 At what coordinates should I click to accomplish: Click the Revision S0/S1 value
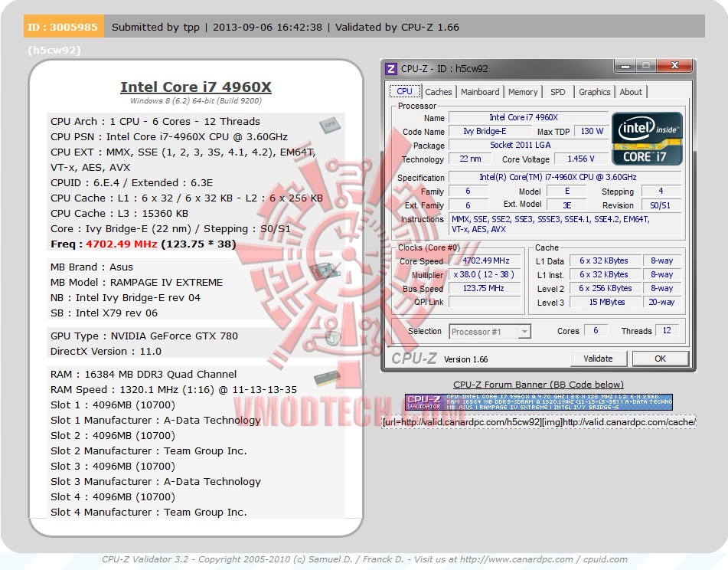pos(661,205)
